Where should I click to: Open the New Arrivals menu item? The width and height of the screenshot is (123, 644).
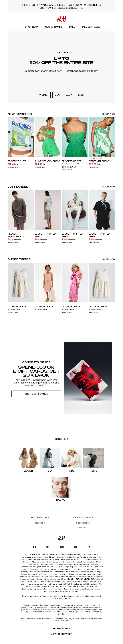coord(53,27)
